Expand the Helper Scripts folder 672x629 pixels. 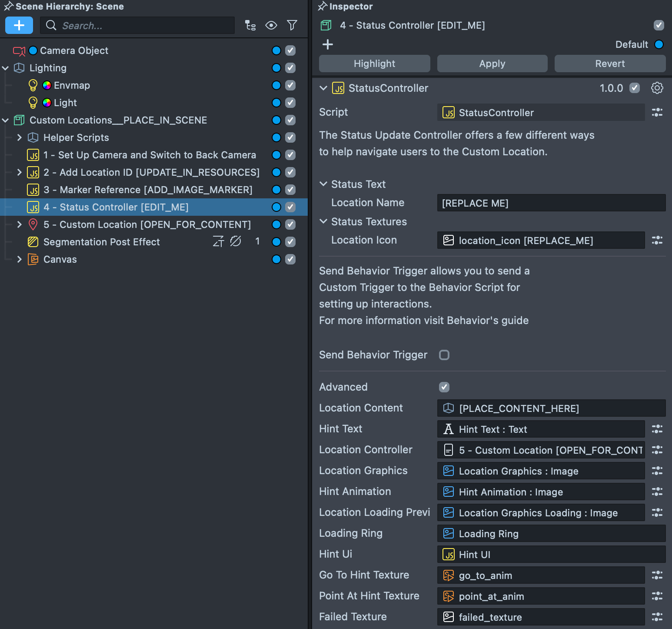19,137
